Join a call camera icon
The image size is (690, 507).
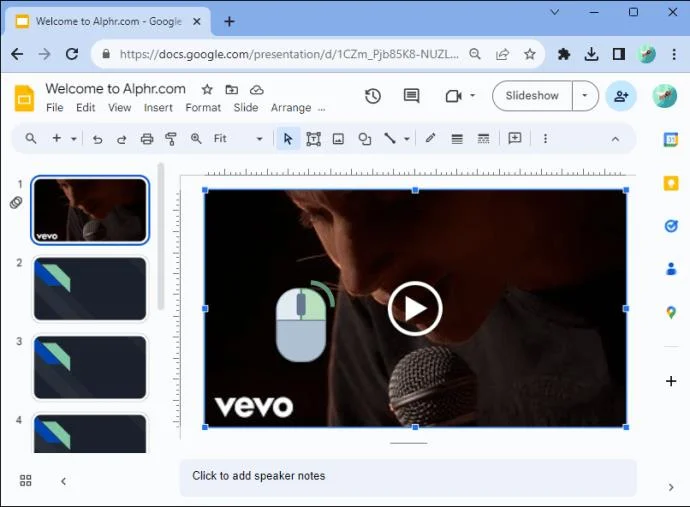453,96
